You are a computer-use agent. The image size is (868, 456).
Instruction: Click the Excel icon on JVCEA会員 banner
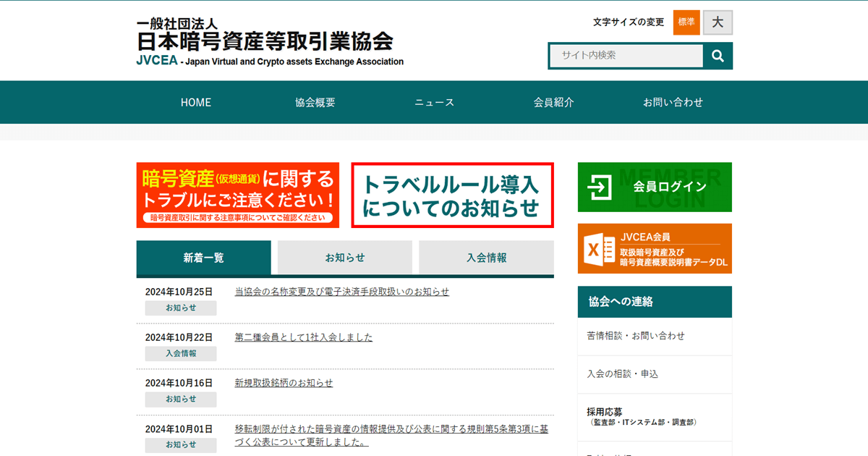[x=599, y=249]
